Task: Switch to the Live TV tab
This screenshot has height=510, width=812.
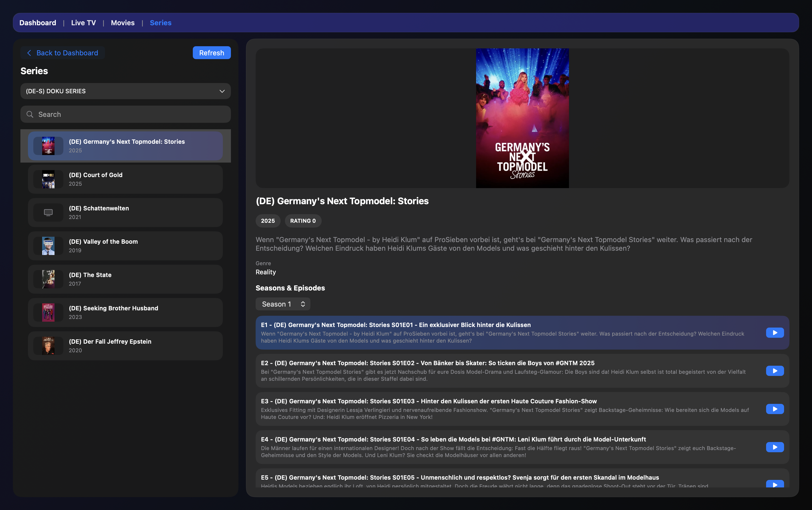Action: 83,23
